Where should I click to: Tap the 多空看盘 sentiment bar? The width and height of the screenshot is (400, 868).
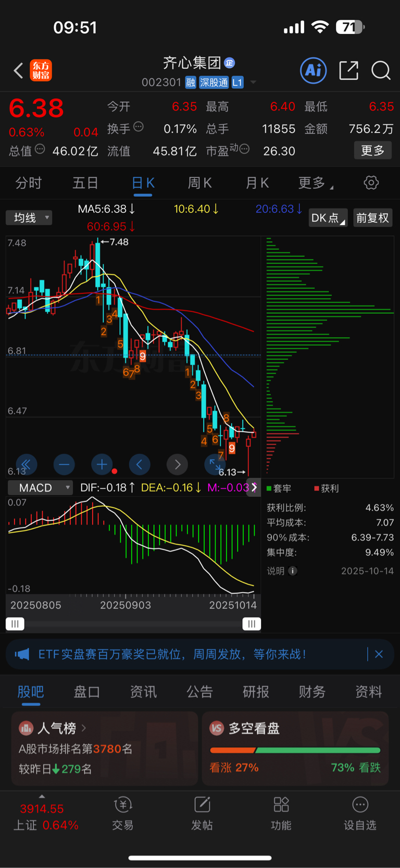295,750
